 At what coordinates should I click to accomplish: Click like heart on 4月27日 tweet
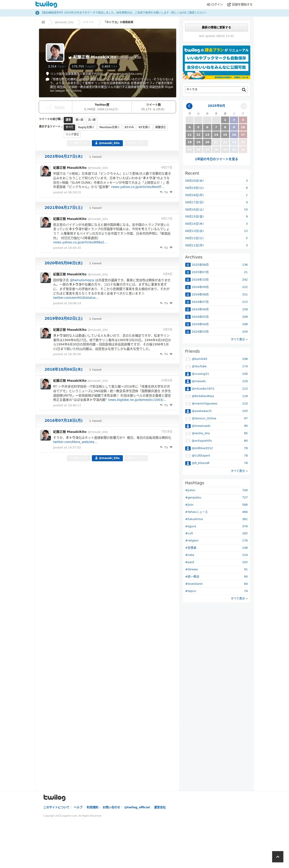tap(171, 192)
